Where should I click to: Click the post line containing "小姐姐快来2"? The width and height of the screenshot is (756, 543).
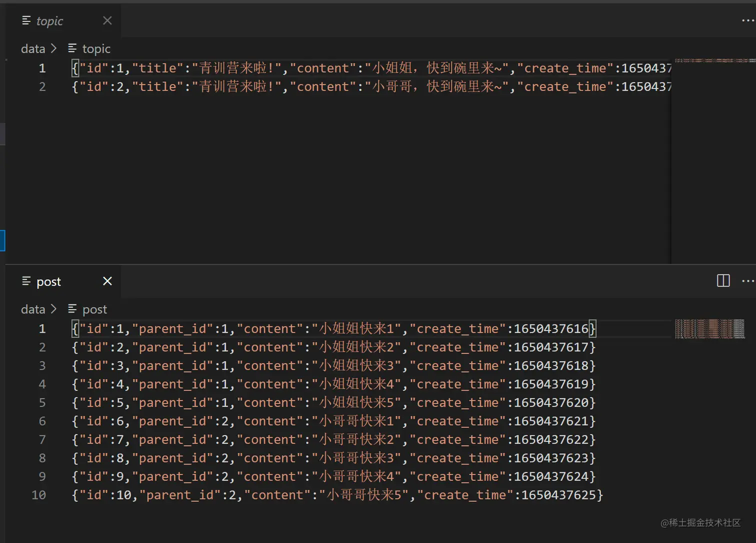pyautogui.click(x=334, y=347)
